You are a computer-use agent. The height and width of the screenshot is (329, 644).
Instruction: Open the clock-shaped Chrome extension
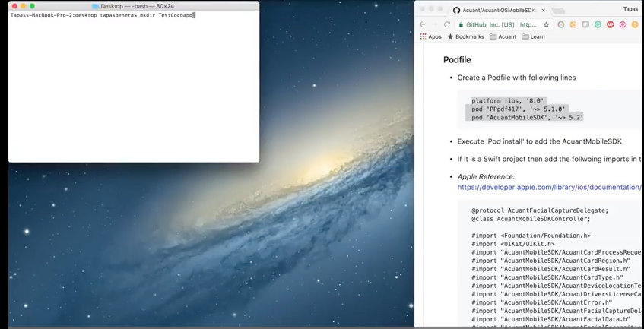[x=560, y=24]
